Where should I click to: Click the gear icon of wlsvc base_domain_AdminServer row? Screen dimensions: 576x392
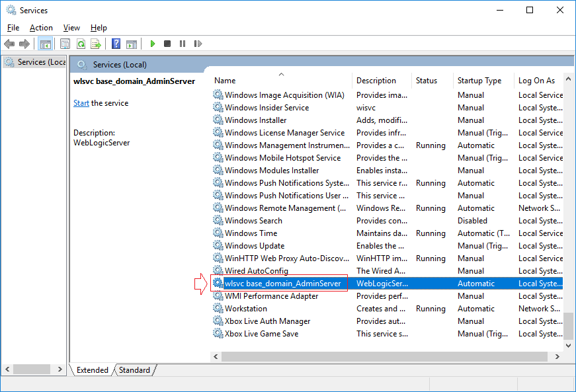pyautogui.click(x=218, y=283)
